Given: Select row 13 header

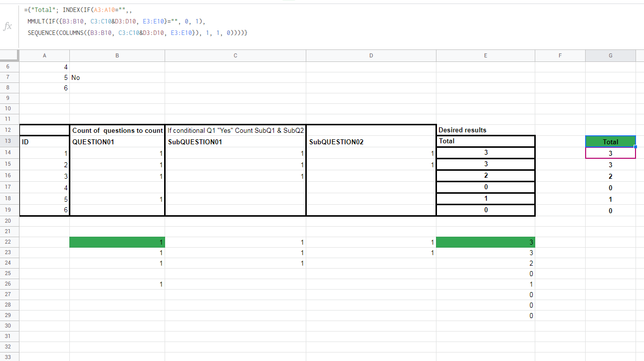Looking at the screenshot, I should pyautogui.click(x=9, y=142).
